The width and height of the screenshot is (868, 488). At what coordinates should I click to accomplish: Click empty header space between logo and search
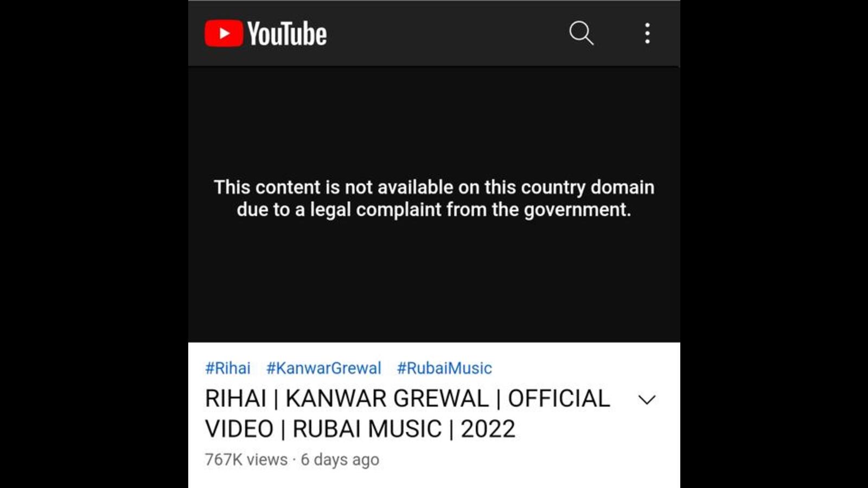tap(448, 33)
